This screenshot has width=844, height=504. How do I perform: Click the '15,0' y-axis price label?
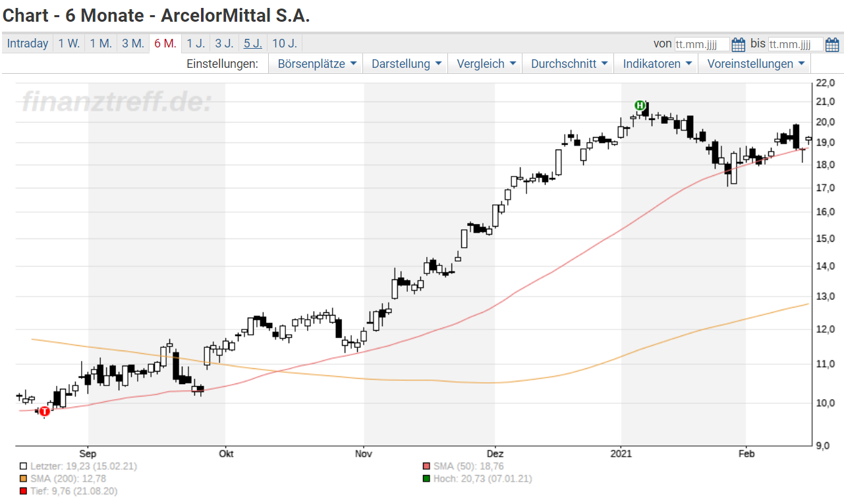point(825,238)
